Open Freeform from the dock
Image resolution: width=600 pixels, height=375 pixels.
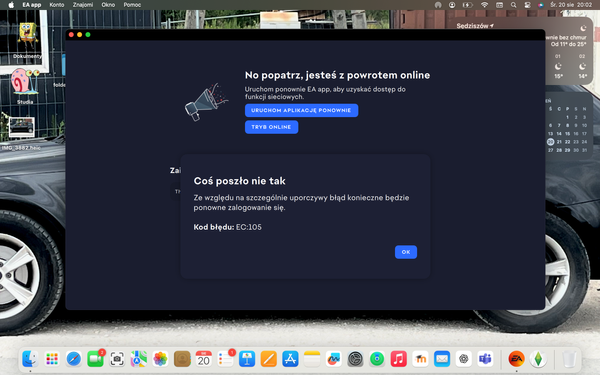click(334, 359)
